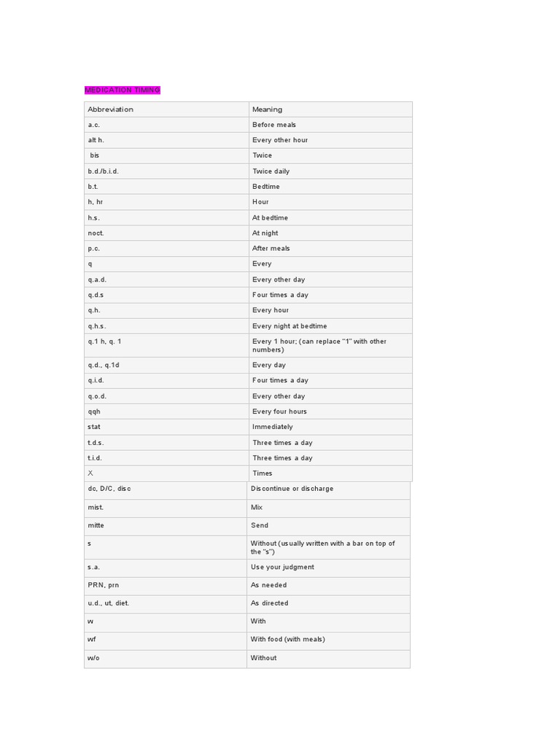
Task: Select the mitte abbreviation cell
Action: 96,525
